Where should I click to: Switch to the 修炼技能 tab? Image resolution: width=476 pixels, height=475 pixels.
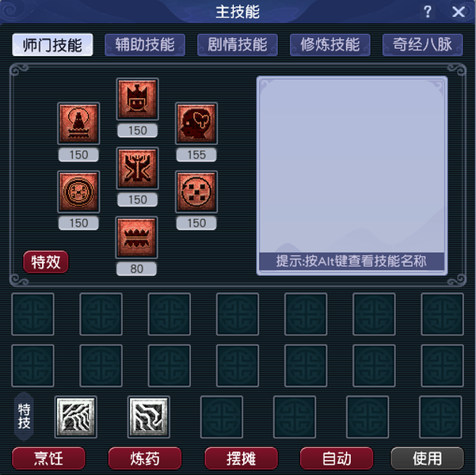click(330, 45)
